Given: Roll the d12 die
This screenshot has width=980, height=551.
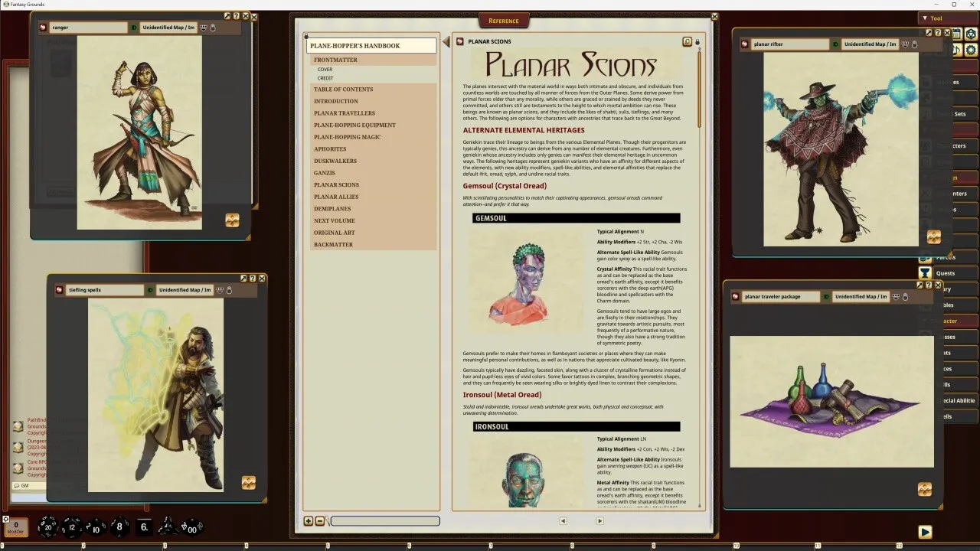Looking at the screenshot, I should (x=70, y=527).
